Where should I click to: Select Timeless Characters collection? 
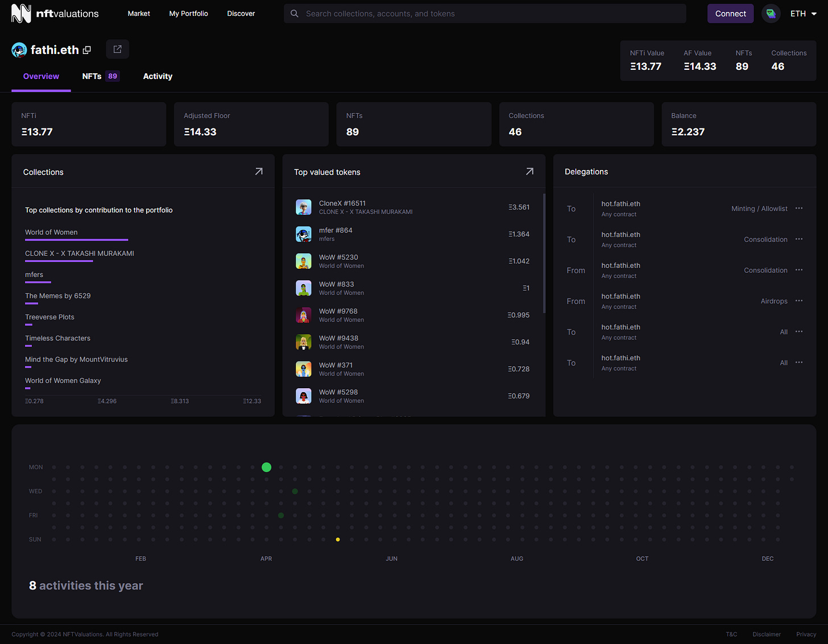pyautogui.click(x=57, y=338)
